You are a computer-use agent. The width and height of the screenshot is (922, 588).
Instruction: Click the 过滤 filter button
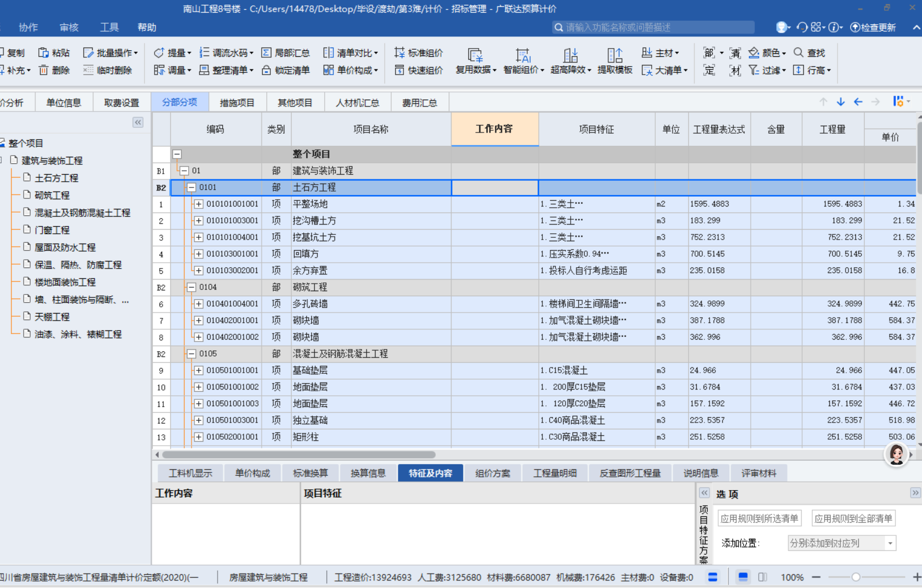coord(767,70)
